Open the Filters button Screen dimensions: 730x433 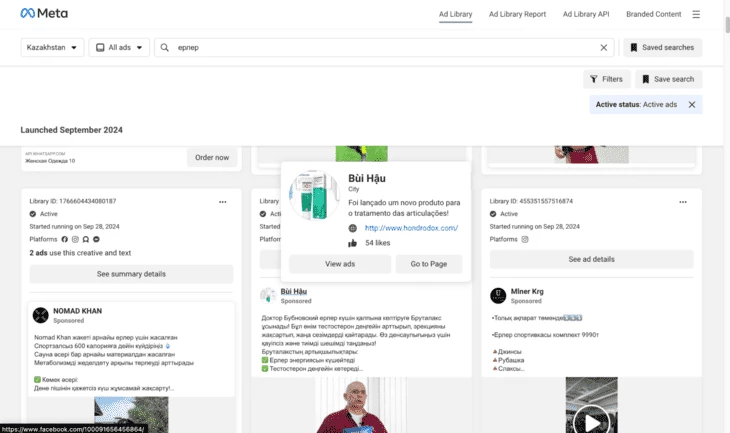coord(607,79)
